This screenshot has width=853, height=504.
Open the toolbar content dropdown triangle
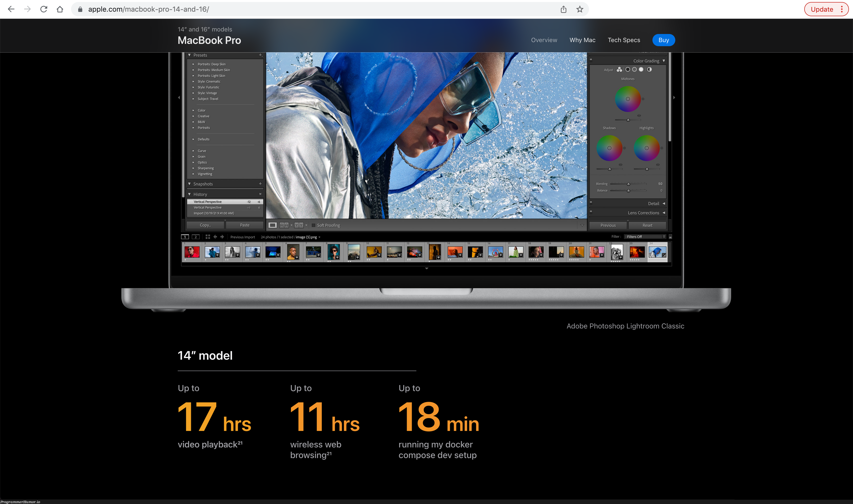(x=582, y=225)
